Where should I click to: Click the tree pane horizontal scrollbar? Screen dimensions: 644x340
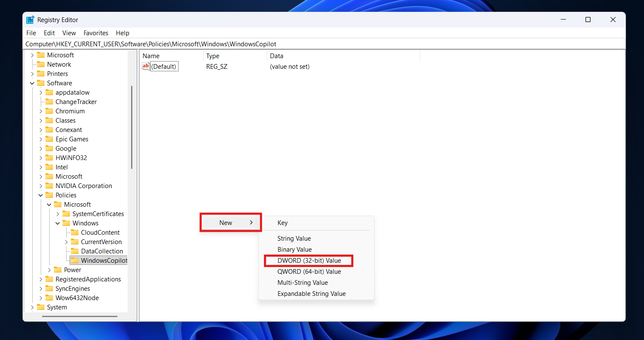(80, 316)
